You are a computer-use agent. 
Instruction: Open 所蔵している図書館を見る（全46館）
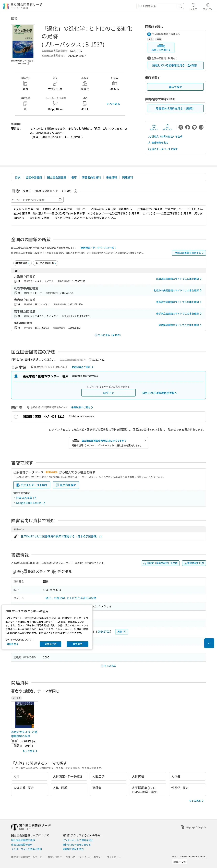click(x=175, y=65)
